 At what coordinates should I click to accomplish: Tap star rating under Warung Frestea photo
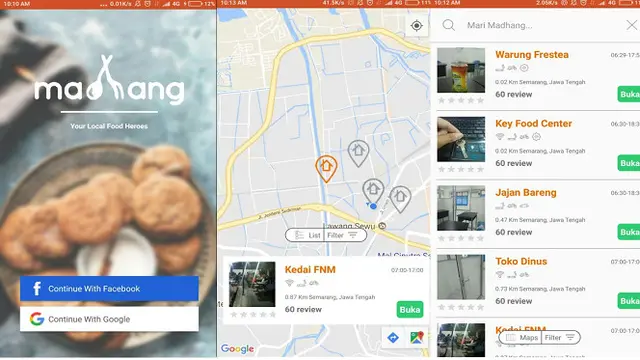tap(461, 100)
